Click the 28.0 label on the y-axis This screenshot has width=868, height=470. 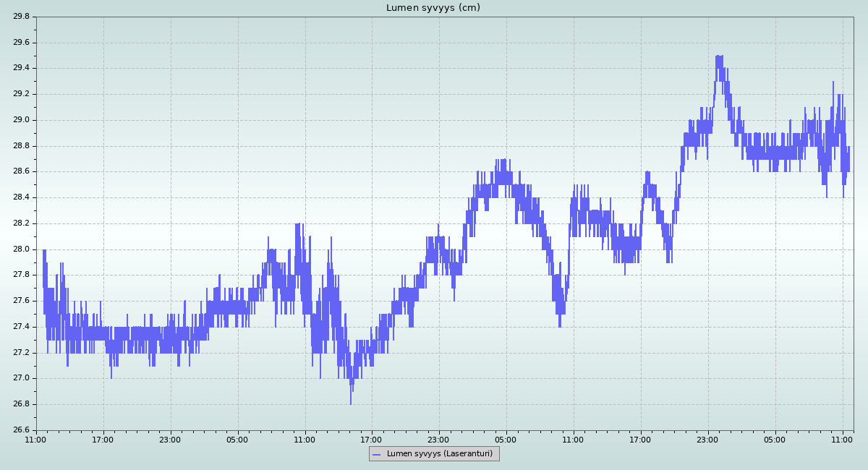[x=21, y=249]
